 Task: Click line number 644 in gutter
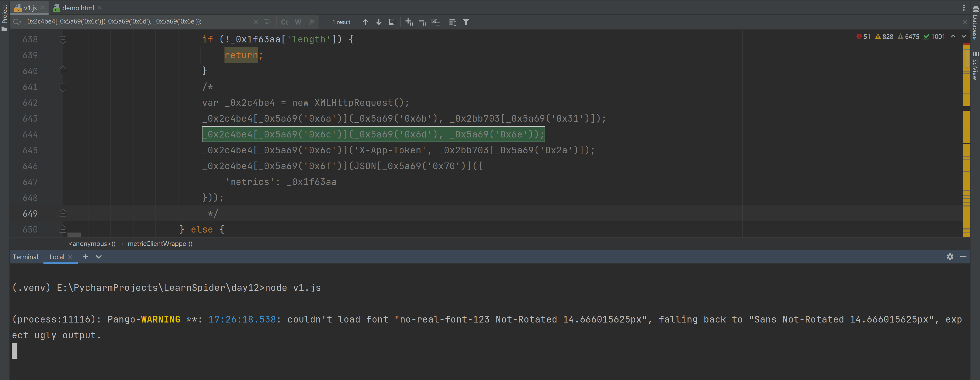pyautogui.click(x=30, y=134)
